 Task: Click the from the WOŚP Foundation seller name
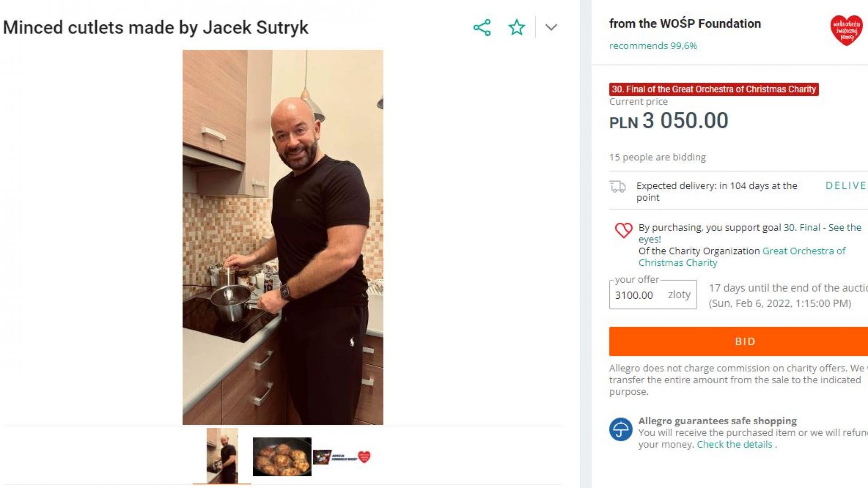coord(685,23)
